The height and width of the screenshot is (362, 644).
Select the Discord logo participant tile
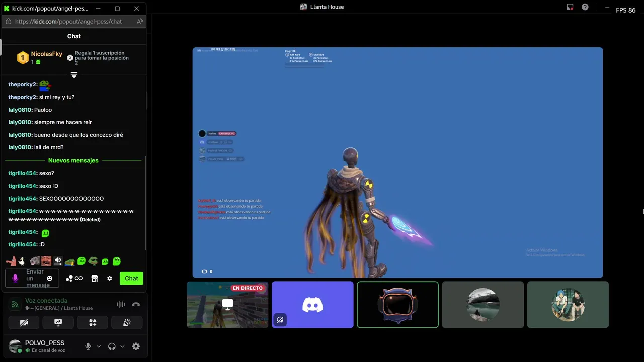coord(312,305)
